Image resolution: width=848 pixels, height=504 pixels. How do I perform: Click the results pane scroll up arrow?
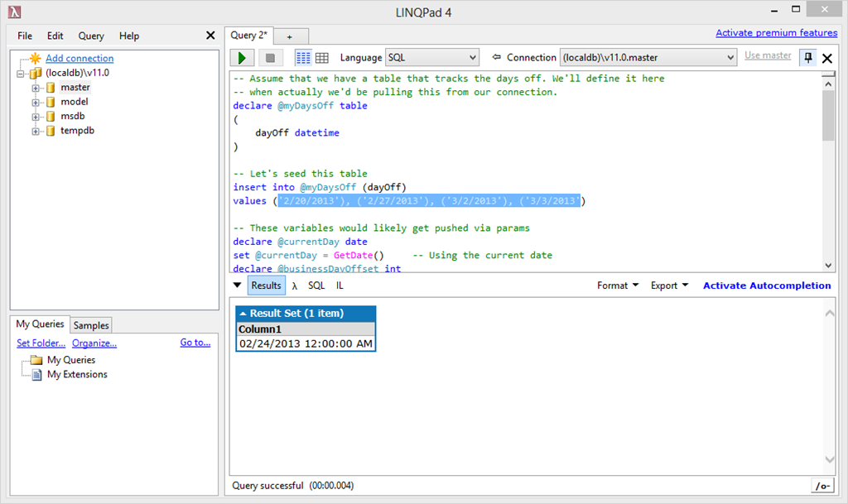tap(829, 314)
